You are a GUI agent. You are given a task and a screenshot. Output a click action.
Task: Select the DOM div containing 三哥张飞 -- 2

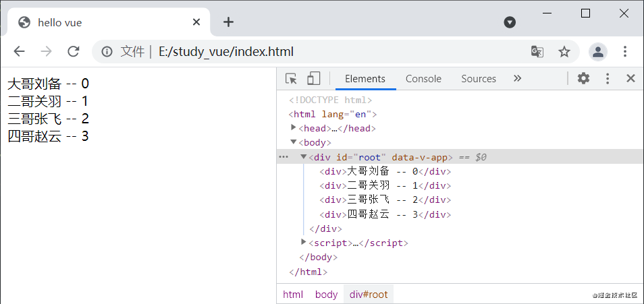tap(385, 200)
